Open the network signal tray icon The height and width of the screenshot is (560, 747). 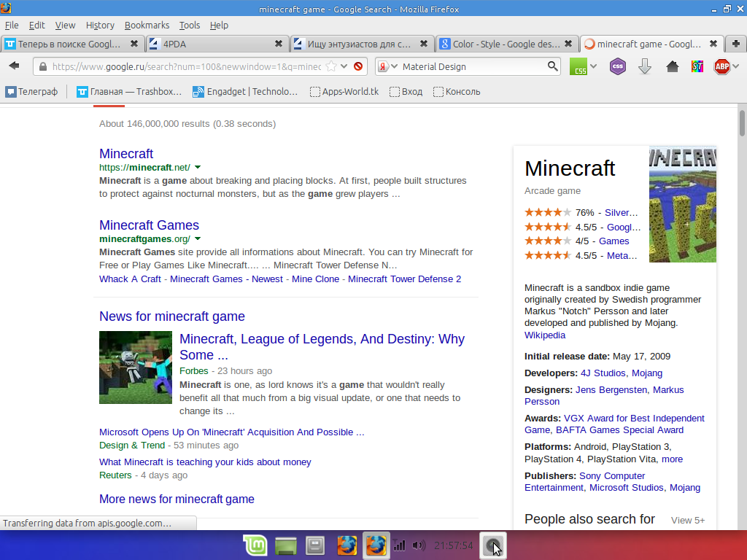click(x=399, y=545)
